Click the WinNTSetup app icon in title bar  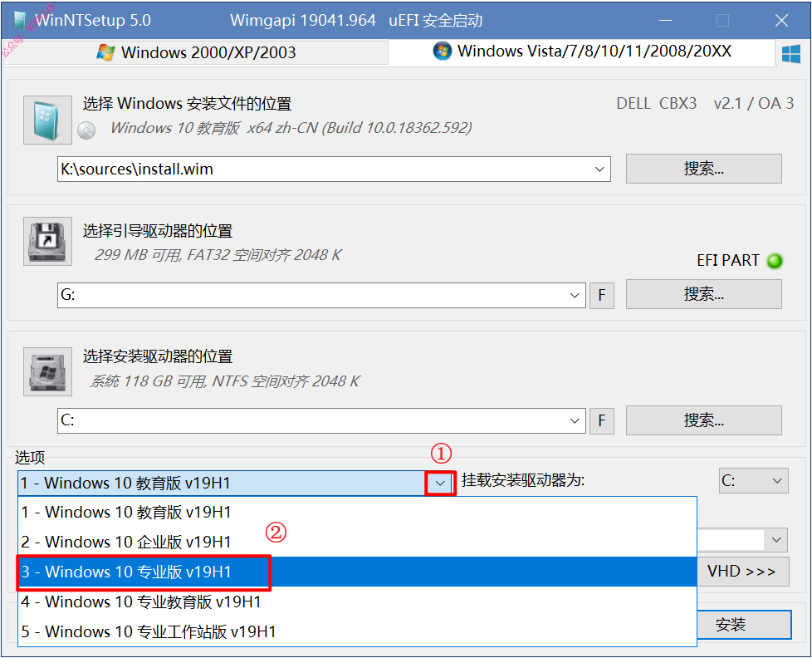(x=21, y=20)
